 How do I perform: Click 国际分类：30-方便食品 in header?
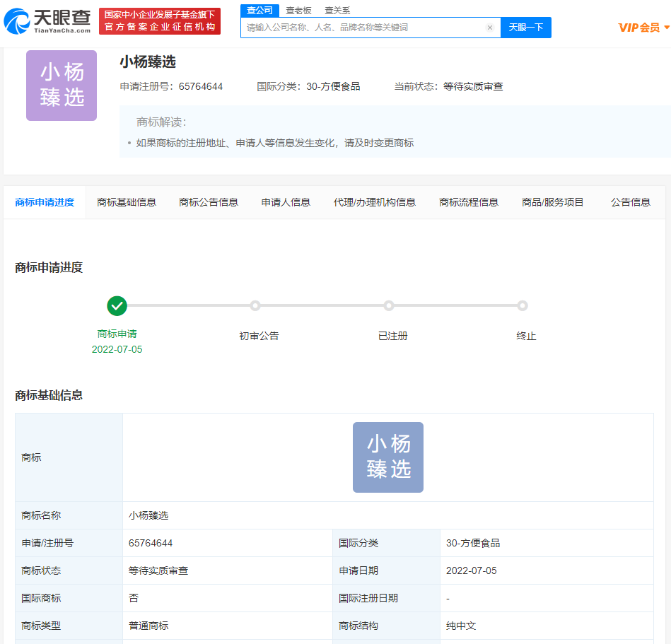[x=308, y=86]
